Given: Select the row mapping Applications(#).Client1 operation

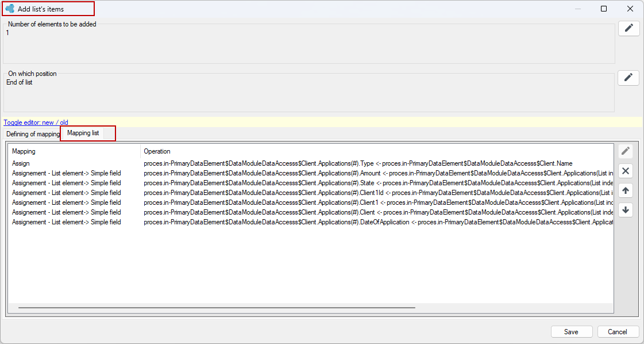Looking at the screenshot, I should pyautogui.click(x=311, y=202).
